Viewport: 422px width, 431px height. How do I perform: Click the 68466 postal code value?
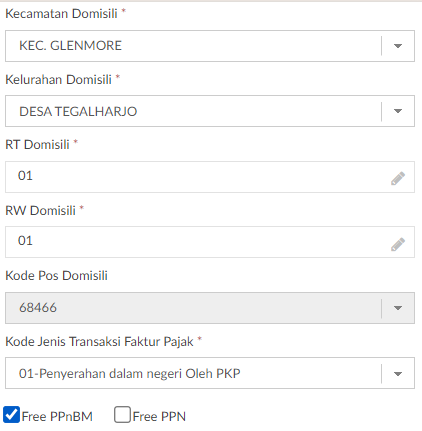pyautogui.click(x=38, y=308)
